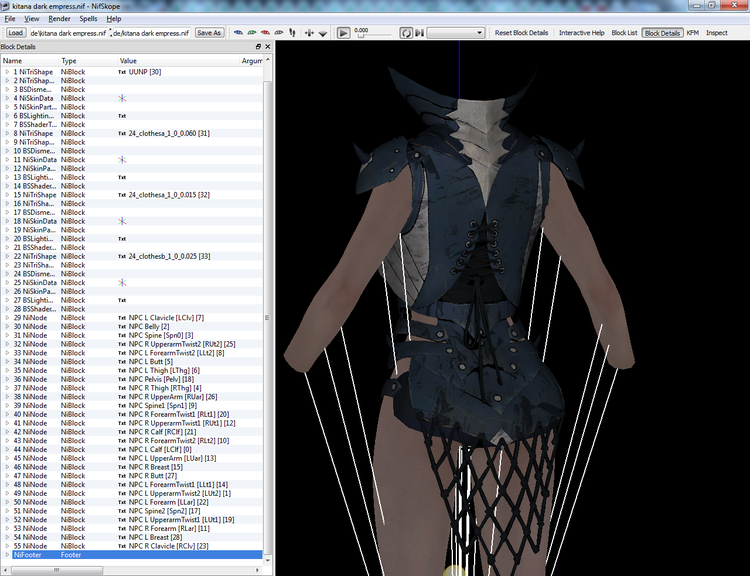The height and width of the screenshot is (576, 750).
Task: Click Txt icon of row 27 BSLighting
Action: point(122,300)
